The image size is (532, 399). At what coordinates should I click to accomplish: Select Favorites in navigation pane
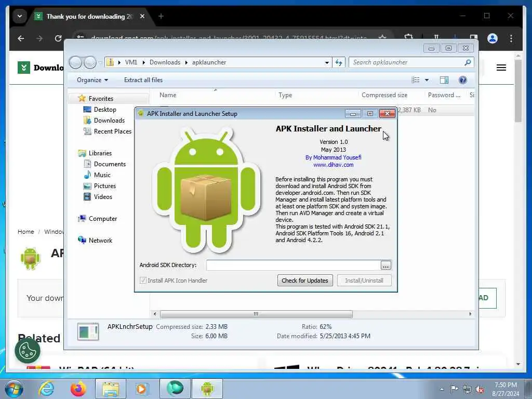tap(101, 98)
